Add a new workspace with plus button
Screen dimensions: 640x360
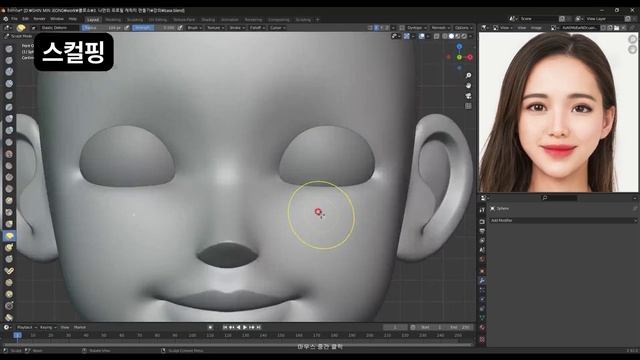(x=318, y=20)
